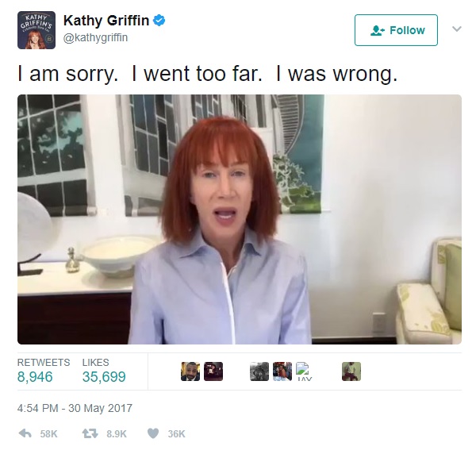Click the 58K reply count
Screen dimensions: 476x458
(48, 433)
